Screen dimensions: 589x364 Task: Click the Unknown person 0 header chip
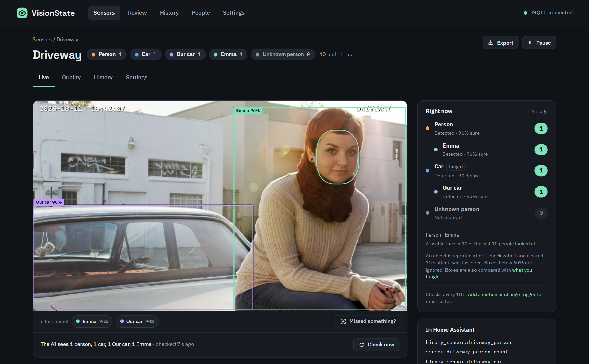point(283,54)
